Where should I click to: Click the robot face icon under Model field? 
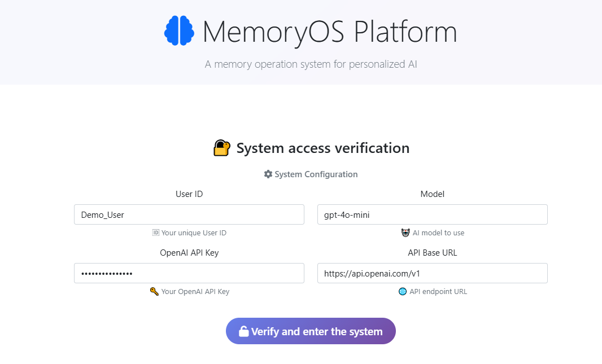[x=405, y=233]
